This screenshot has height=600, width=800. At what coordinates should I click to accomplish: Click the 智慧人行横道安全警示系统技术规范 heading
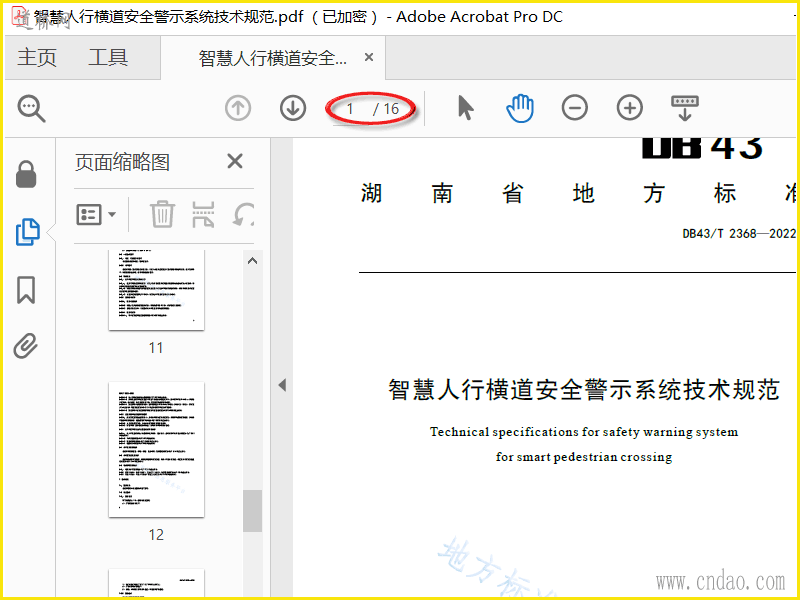tap(584, 389)
